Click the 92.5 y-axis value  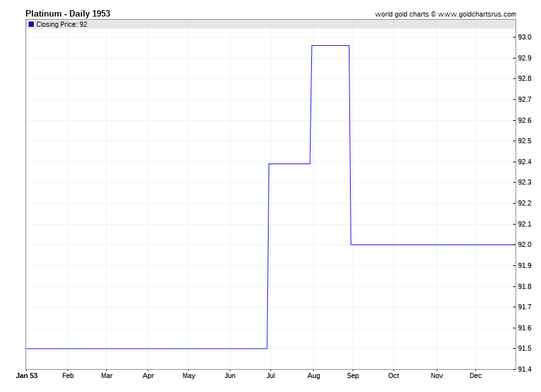524,141
